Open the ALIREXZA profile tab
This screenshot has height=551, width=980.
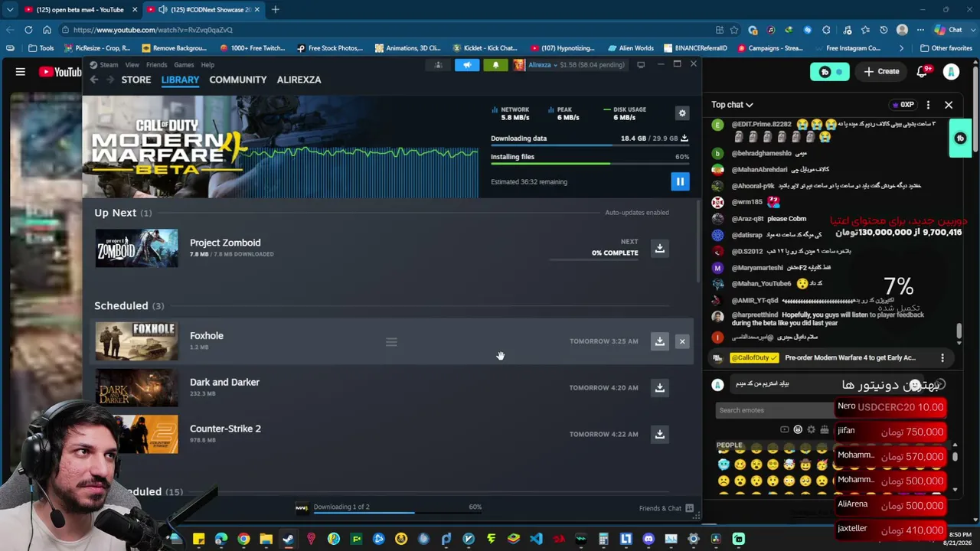[x=299, y=80]
